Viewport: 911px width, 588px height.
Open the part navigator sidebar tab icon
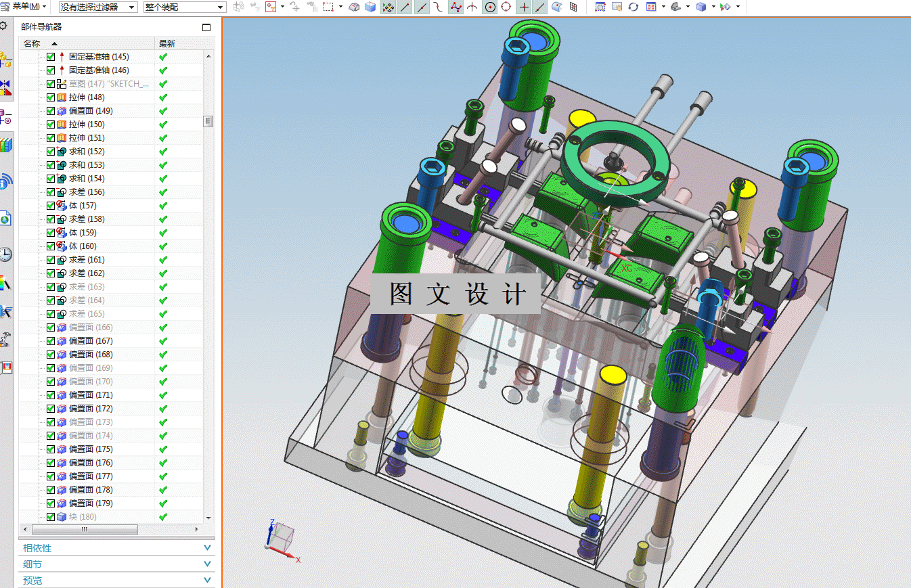click(x=5, y=116)
